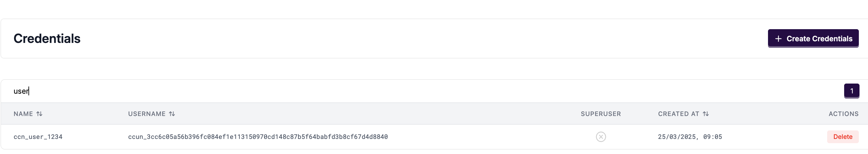Select the ccn_user_1234 name cell

pyautogui.click(x=38, y=137)
